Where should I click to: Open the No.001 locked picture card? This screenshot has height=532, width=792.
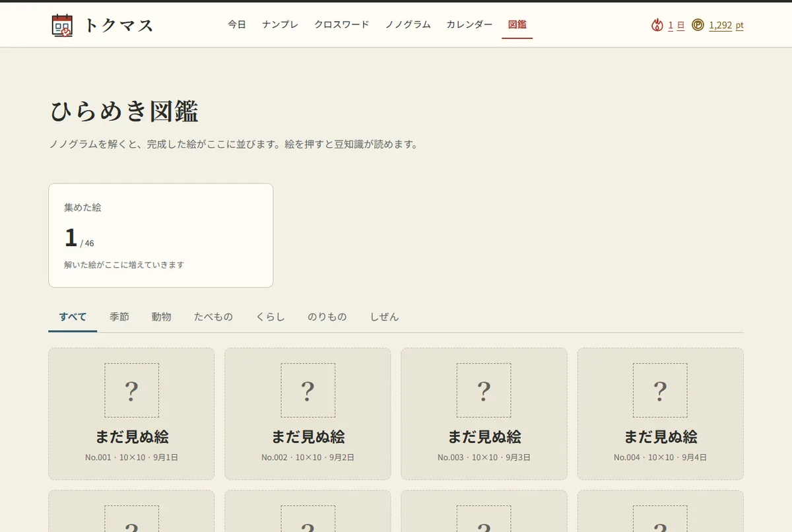click(x=131, y=414)
